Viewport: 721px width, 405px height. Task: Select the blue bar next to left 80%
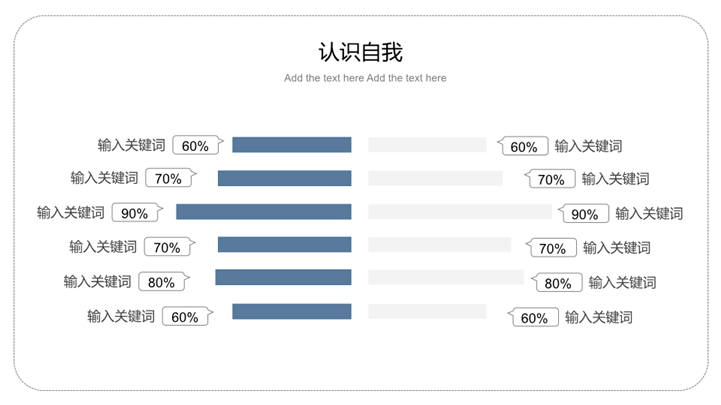click(x=283, y=278)
